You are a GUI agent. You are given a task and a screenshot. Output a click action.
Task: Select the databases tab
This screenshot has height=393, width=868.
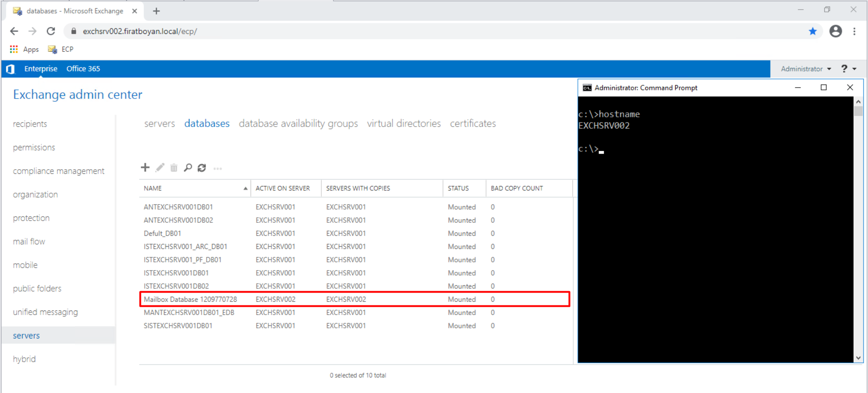click(x=207, y=123)
